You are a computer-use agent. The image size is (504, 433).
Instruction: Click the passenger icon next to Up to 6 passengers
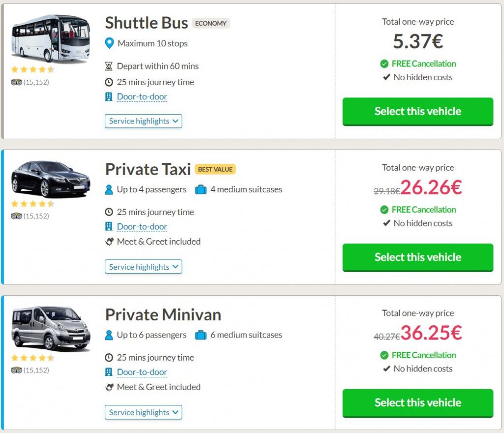point(109,335)
